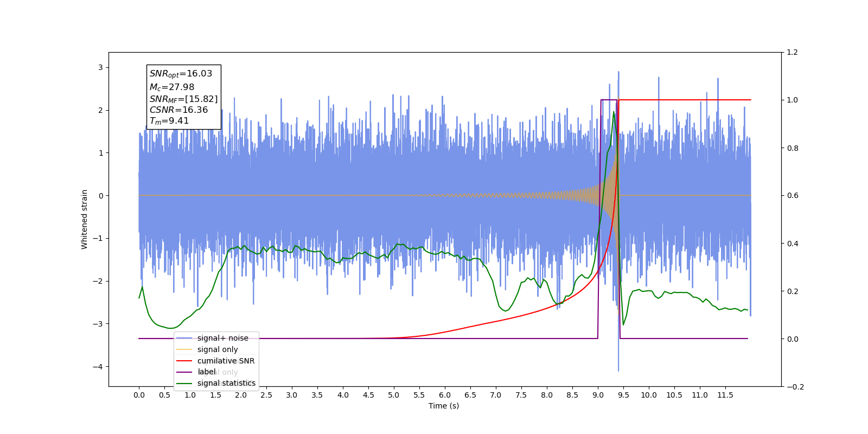
Task: Click the 5.5 x-axis tick label
Action: point(419,395)
